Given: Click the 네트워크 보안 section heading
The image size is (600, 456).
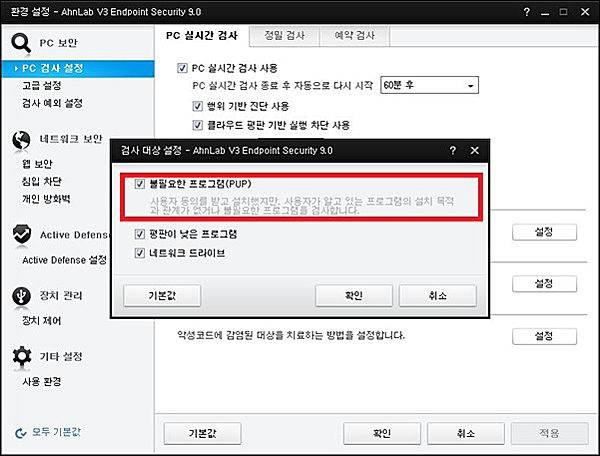Looking at the screenshot, I should click(71, 138).
